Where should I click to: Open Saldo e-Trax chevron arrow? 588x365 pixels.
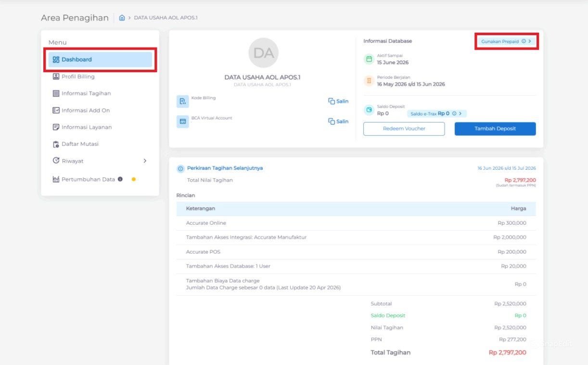460,113
